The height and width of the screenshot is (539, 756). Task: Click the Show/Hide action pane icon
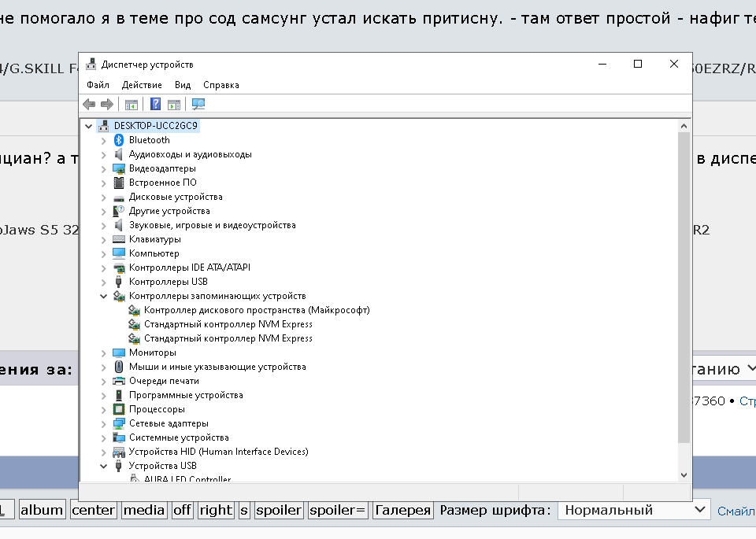coord(174,104)
